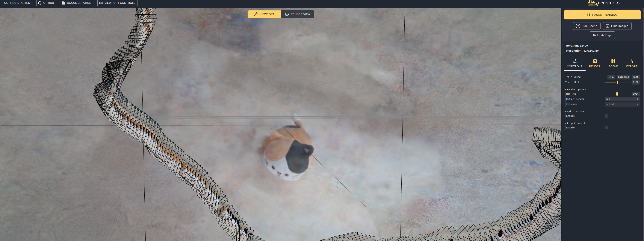The image size is (644, 241).
Task: Click the Render camera icon
Action: pos(595,61)
